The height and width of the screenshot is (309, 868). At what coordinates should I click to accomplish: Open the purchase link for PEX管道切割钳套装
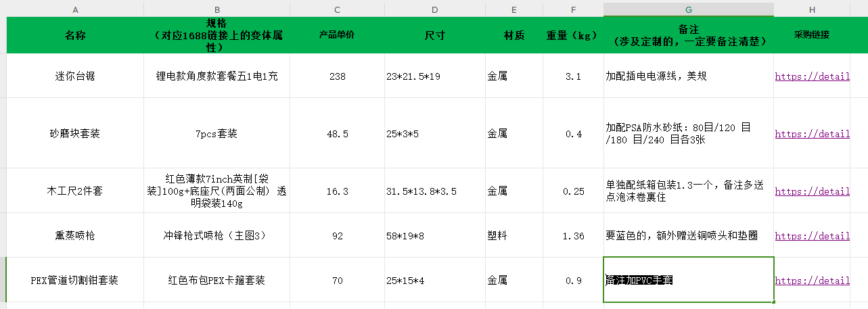(812, 280)
